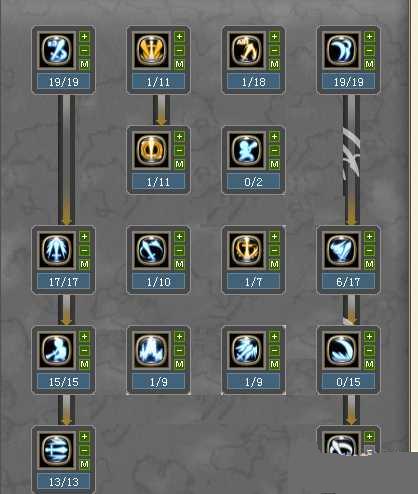The height and width of the screenshot is (494, 418).
Task: Select the skill icon labeled 1/18
Action: 247,50
